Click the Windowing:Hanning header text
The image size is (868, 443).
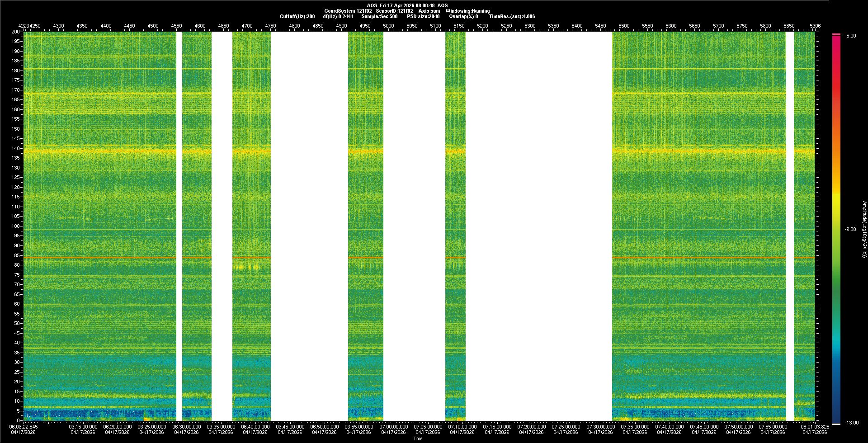(x=467, y=11)
